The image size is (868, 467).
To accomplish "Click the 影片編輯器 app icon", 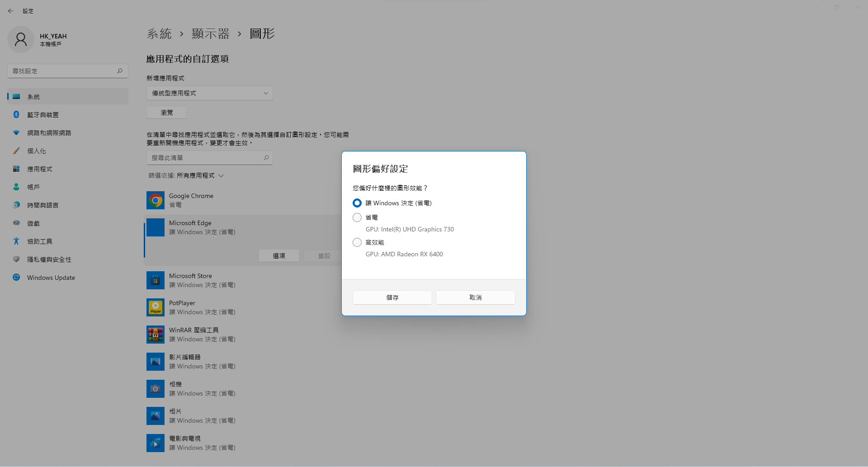I will coord(156,362).
